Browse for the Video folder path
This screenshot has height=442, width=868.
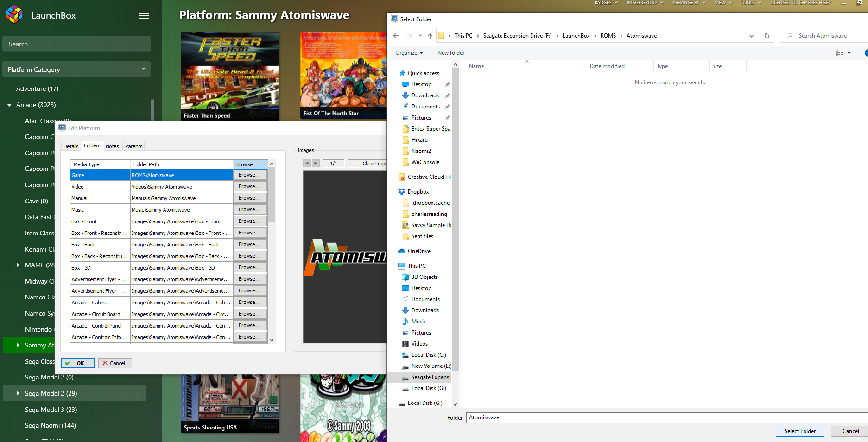[x=250, y=187]
